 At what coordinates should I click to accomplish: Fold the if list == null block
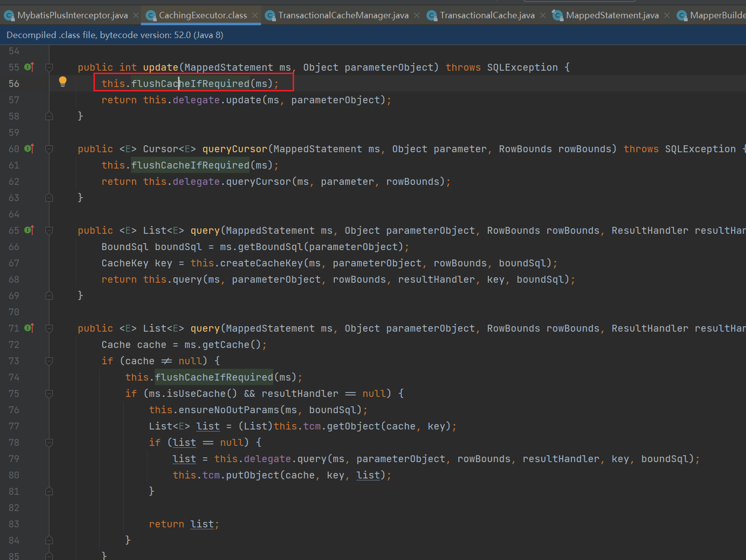49,443
